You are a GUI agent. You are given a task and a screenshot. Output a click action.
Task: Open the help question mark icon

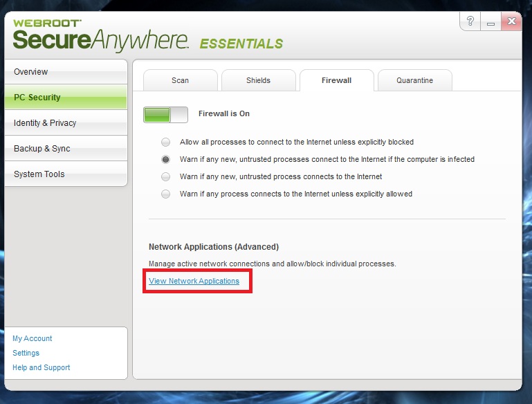tap(470, 21)
